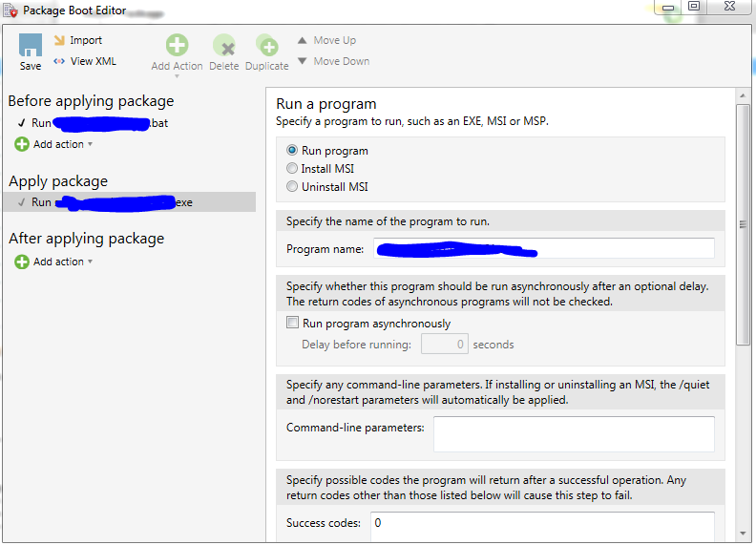This screenshot has width=756, height=545.
Task: Click the After applying package heading
Action: click(x=87, y=239)
